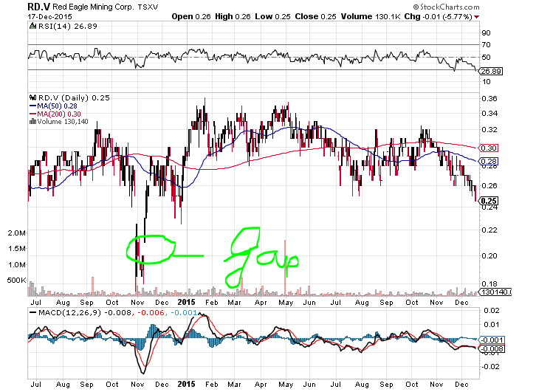Click the Volume 130,140 legend text
Screen dimensions: 536x392
[63, 122]
